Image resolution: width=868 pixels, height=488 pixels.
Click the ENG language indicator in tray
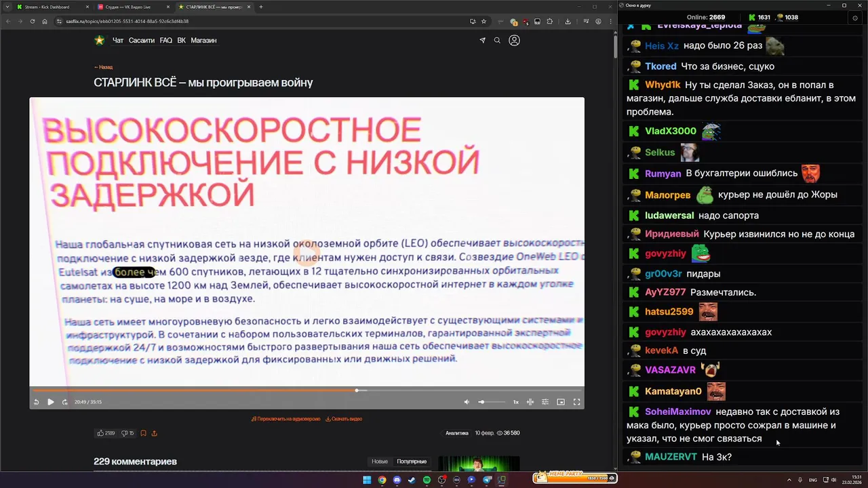tap(813, 480)
